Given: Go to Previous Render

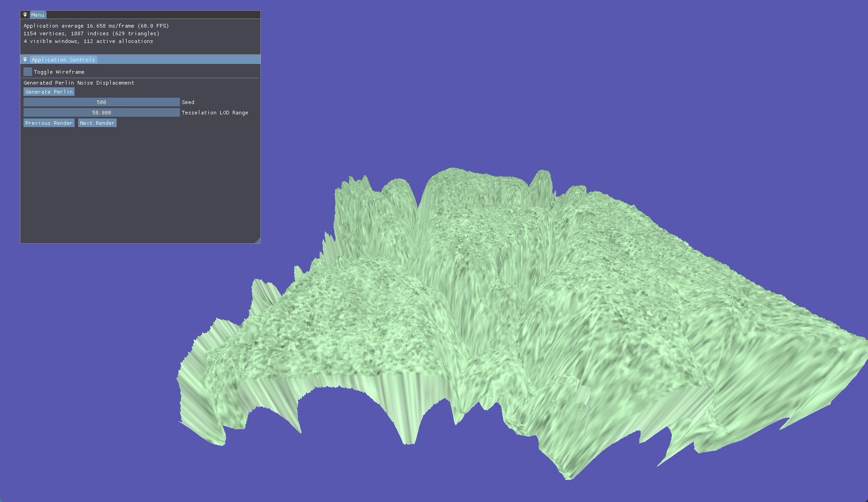Looking at the screenshot, I should point(49,123).
